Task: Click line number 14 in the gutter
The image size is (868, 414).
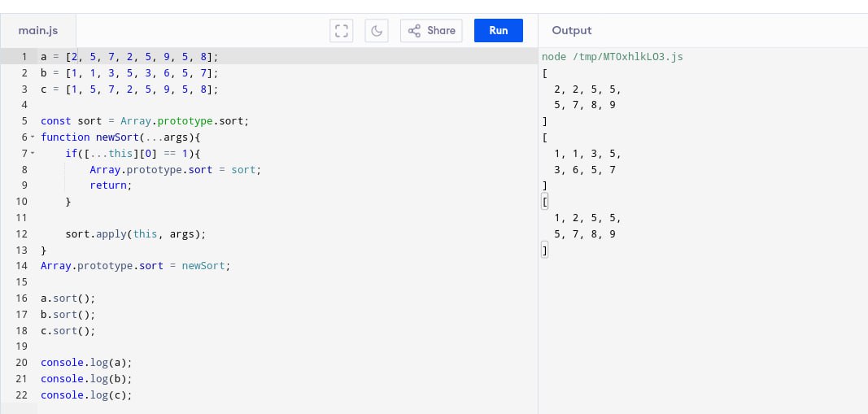Action: 22,266
